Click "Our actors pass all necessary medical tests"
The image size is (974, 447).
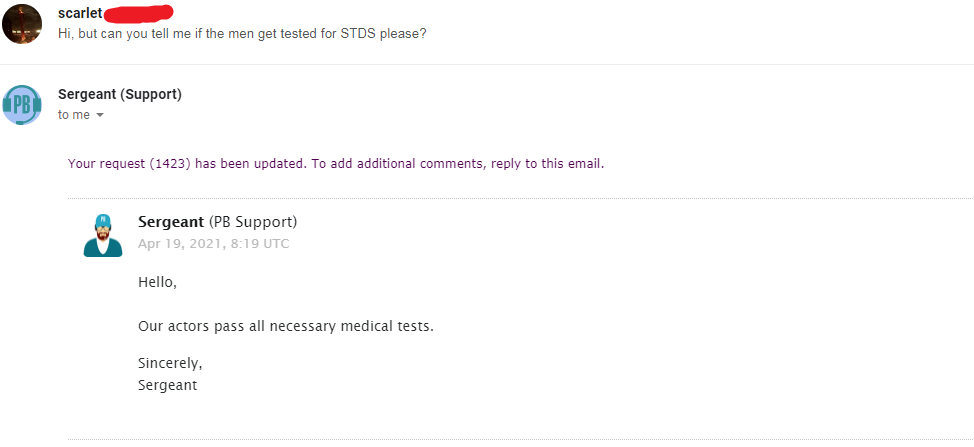click(286, 326)
